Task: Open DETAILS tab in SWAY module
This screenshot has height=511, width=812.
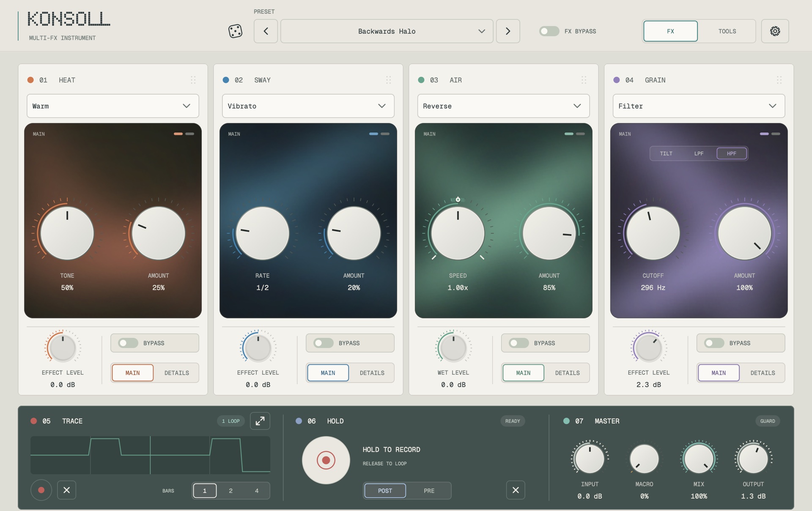Action: 372,373
